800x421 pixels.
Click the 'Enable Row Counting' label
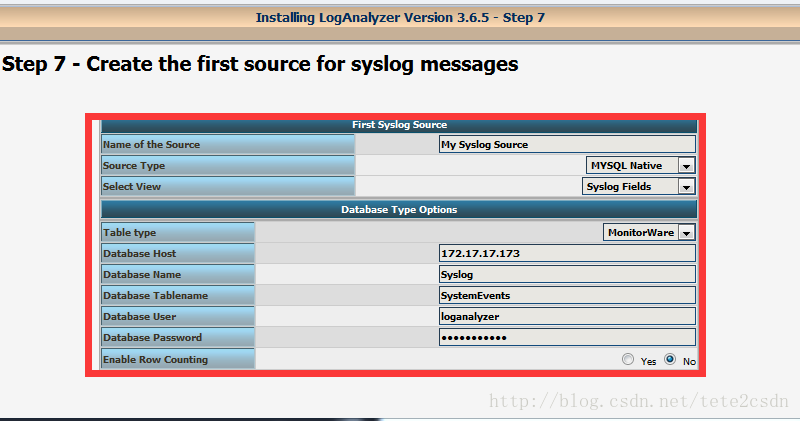156,359
